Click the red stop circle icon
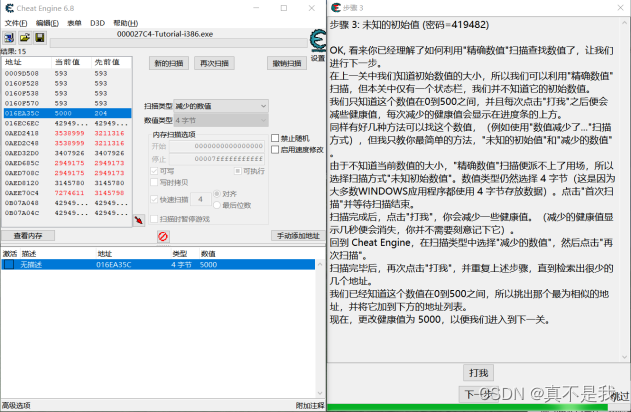This screenshot has height=412, width=631. tap(163, 236)
